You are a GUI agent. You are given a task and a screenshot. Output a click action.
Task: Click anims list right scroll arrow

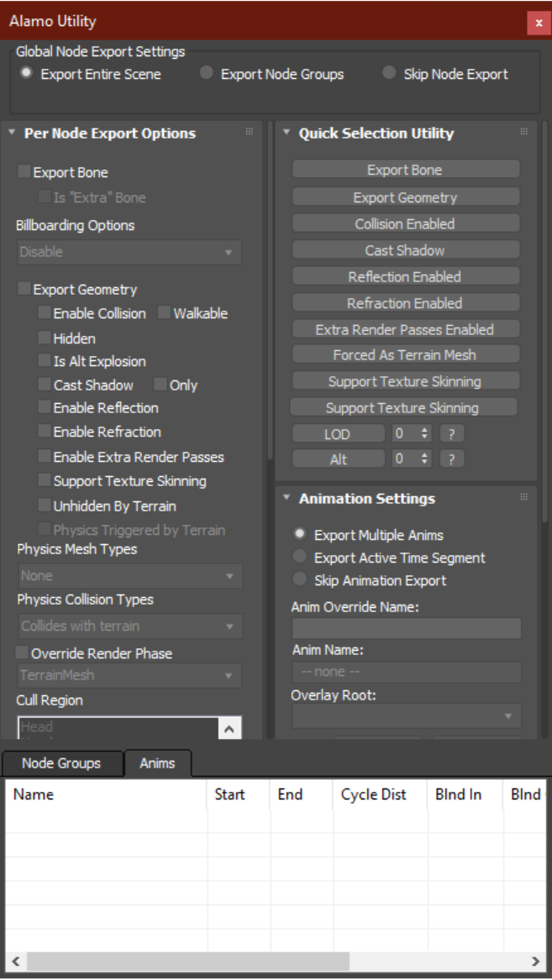[536, 962]
